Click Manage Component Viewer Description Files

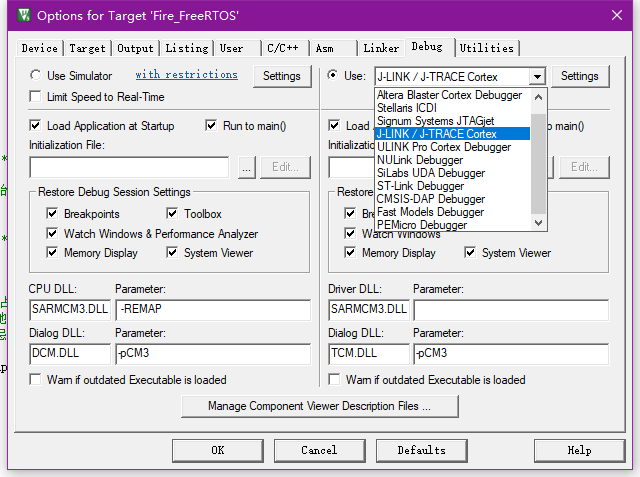(320, 406)
